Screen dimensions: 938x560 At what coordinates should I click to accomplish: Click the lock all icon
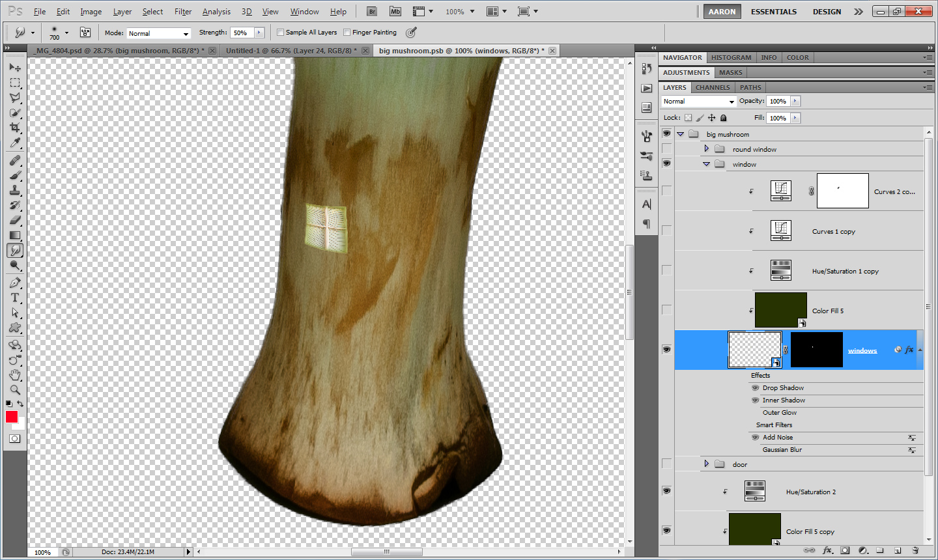coord(724,118)
